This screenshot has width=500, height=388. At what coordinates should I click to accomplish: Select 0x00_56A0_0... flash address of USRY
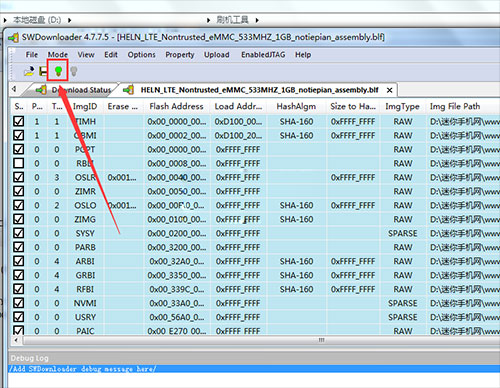click(x=177, y=317)
